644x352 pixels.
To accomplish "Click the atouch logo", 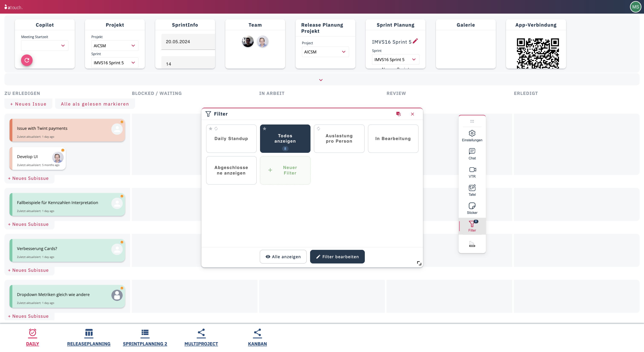I will pyautogui.click(x=13, y=7).
